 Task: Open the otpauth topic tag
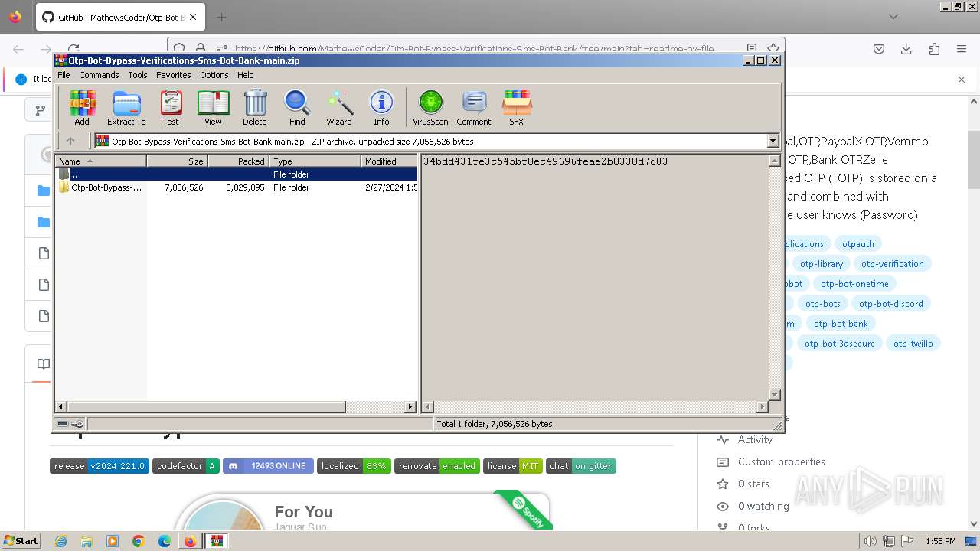click(x=857, y=244)
